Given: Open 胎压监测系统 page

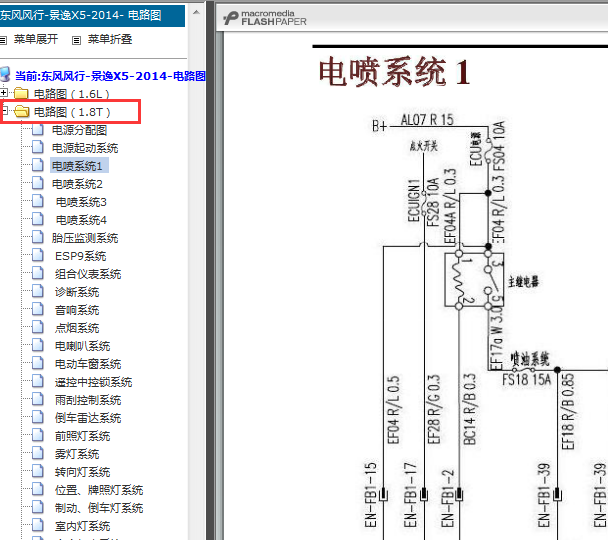Looking at the screenshot, I should (x=85, y=238).
